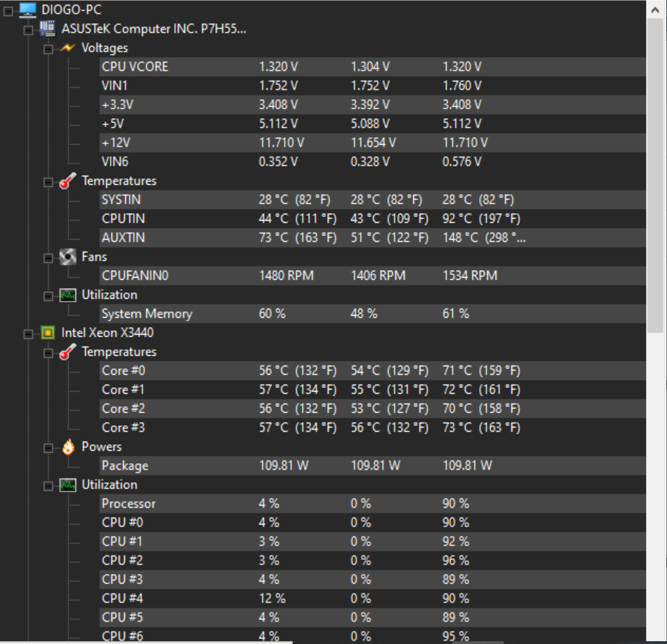Image resolution: width=667 pixels, height=644 pixels.
Task: Click the 0.576 V VIN6 max value
Action: pos(462,162)
